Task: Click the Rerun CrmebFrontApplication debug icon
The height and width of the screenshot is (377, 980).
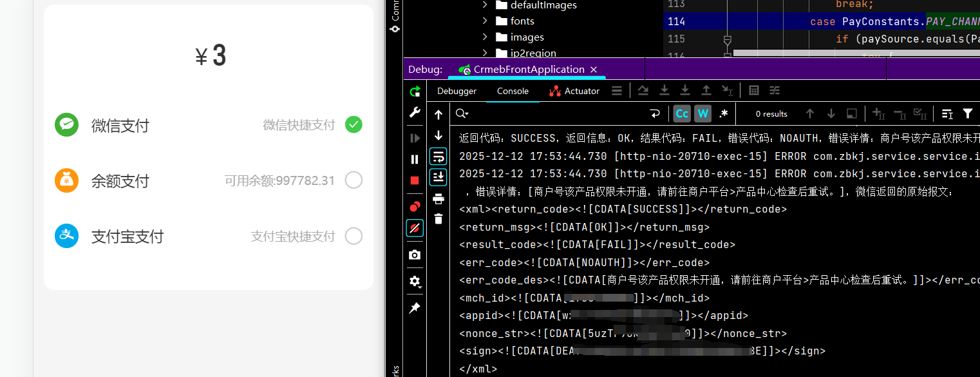Action: click(x=415, y=91)
